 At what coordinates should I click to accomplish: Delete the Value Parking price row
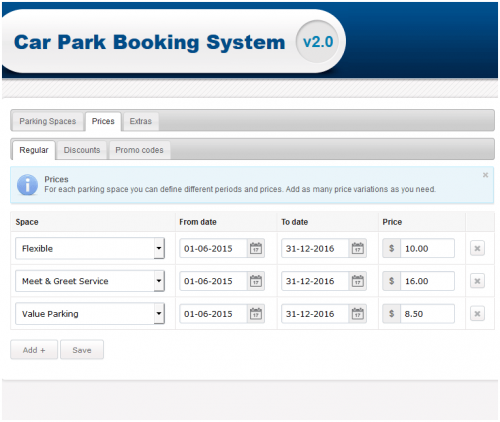click(477, 314)
